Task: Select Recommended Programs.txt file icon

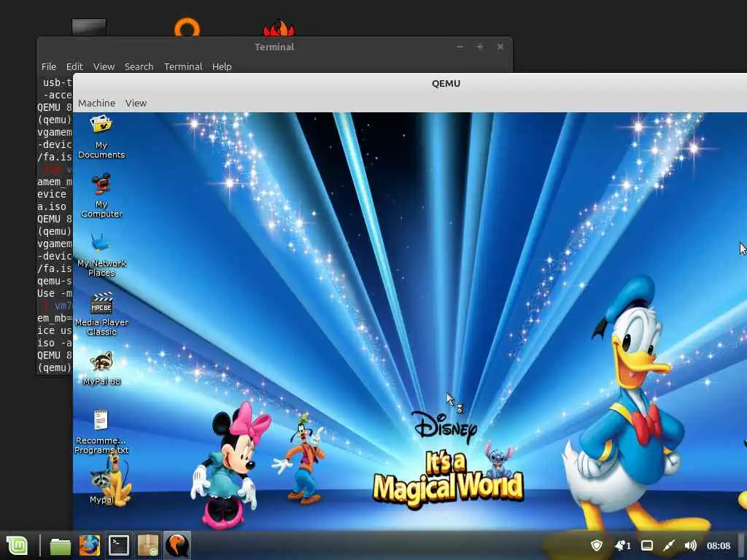Action: point(101,432)
